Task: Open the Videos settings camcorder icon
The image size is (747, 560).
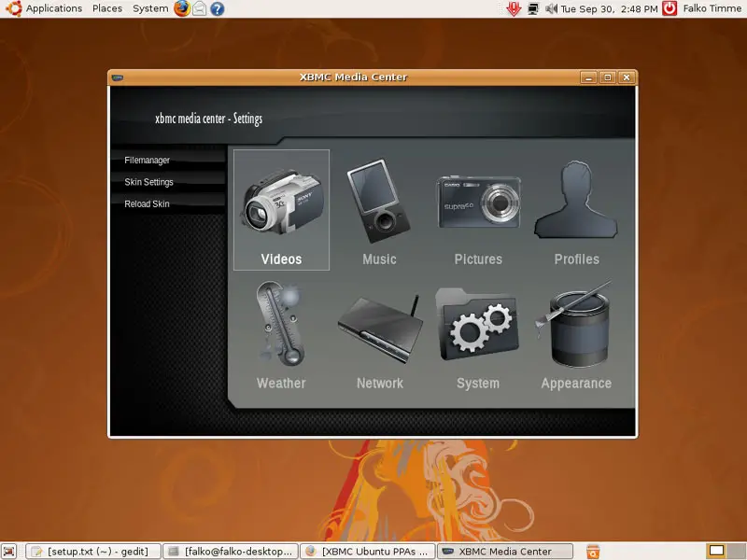Action: click(284, 203)
